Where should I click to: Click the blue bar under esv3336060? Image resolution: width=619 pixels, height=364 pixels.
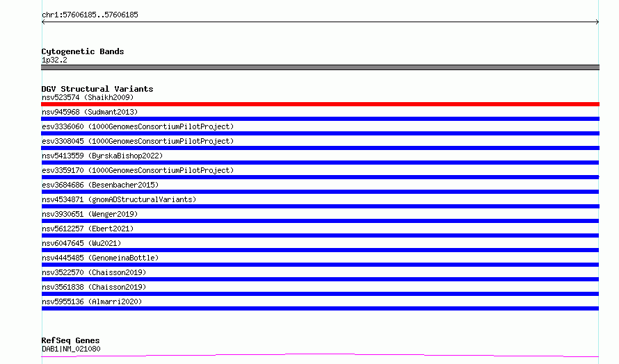320,133
